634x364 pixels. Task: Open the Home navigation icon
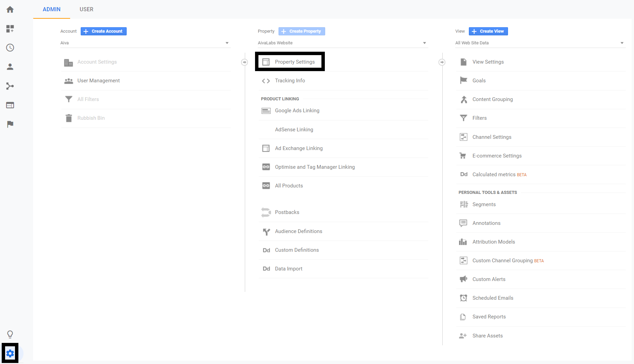pyautogui.click(x=10, y=9)
